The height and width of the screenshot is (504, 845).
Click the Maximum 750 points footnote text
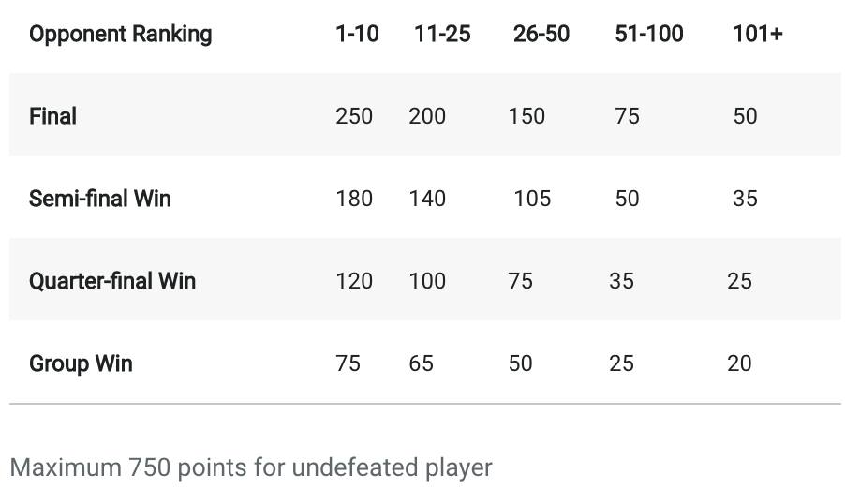[x=250, y=467]
